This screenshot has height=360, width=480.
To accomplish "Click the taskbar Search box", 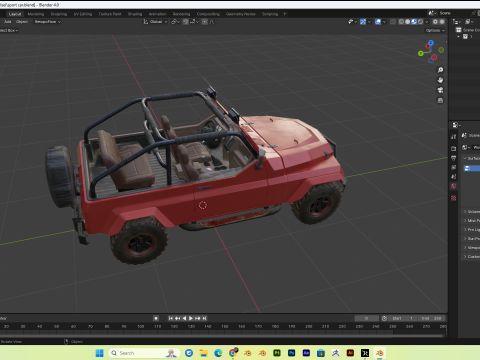I will pyautogui.click(x=144, y=353).
